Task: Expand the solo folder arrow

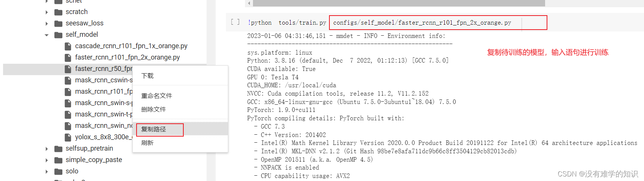Action: pyautogui.click(x=47, y=172)
